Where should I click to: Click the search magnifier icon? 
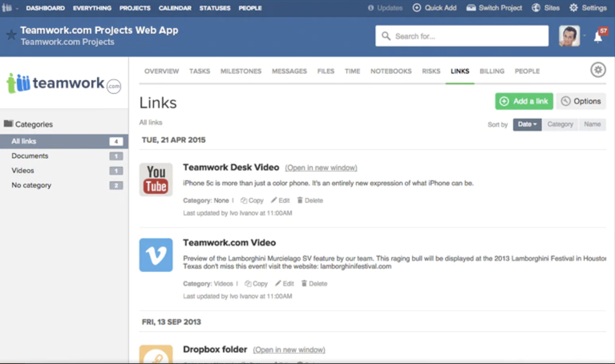(x=386, y=36)
